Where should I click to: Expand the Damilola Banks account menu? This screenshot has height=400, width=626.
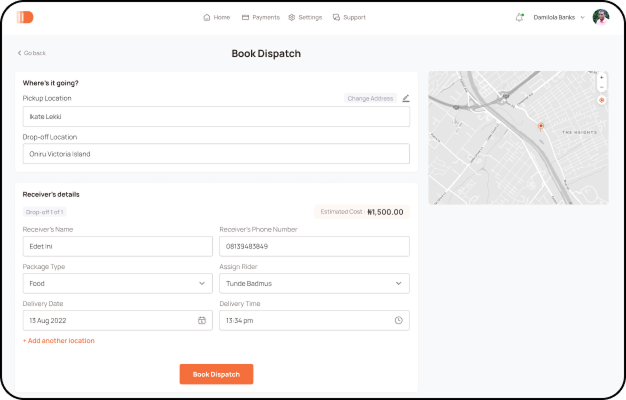click(580, 17)
